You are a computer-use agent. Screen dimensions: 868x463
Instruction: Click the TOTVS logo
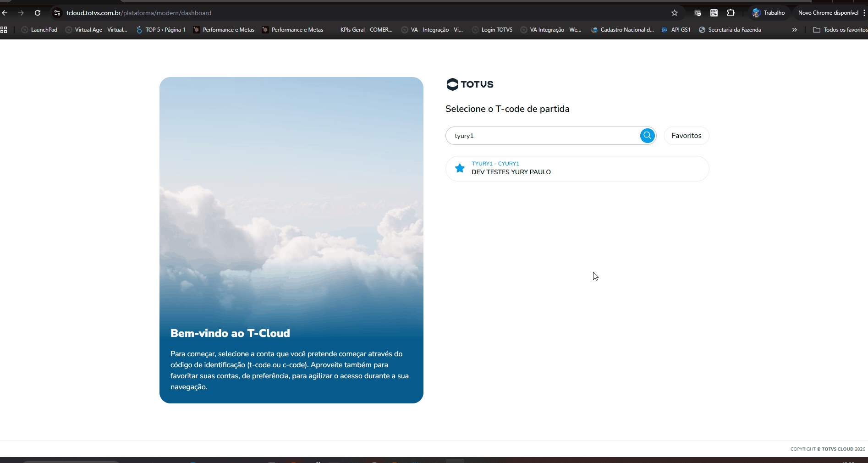470,84
